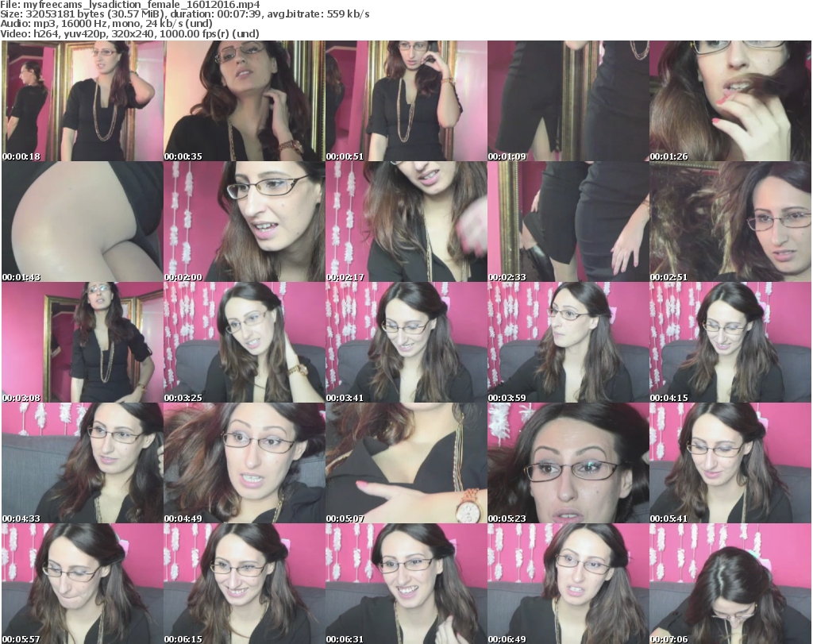
Task: Select the thumbnail stamped 00:00:51
Action: click(x=406, y=101)
